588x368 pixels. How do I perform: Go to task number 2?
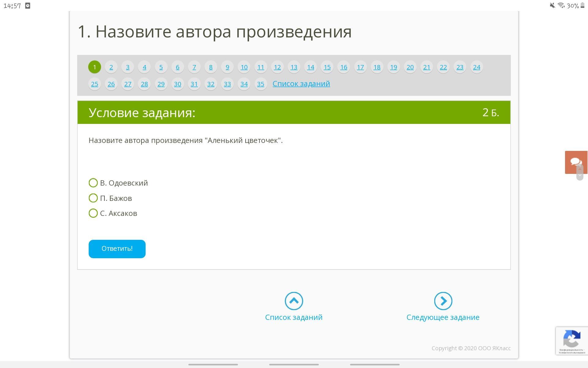tap(111, 67)
